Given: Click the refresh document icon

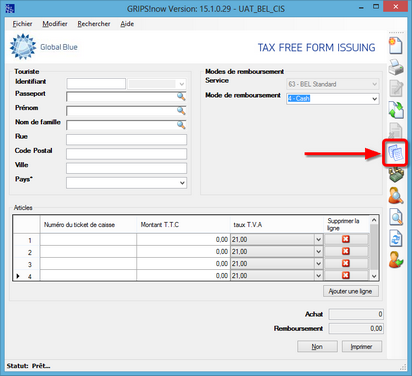Looking at the screenshot, I should [x=396, y=239].
